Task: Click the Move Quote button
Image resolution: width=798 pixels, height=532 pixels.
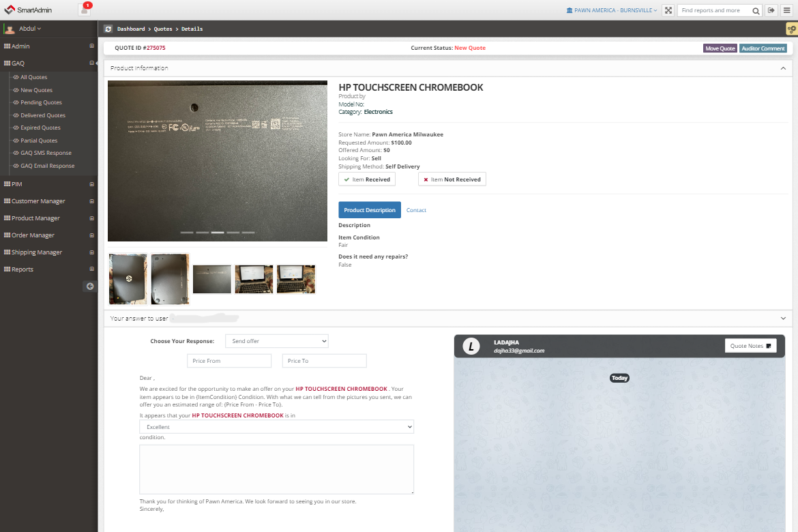Action: tap(720, 48)
